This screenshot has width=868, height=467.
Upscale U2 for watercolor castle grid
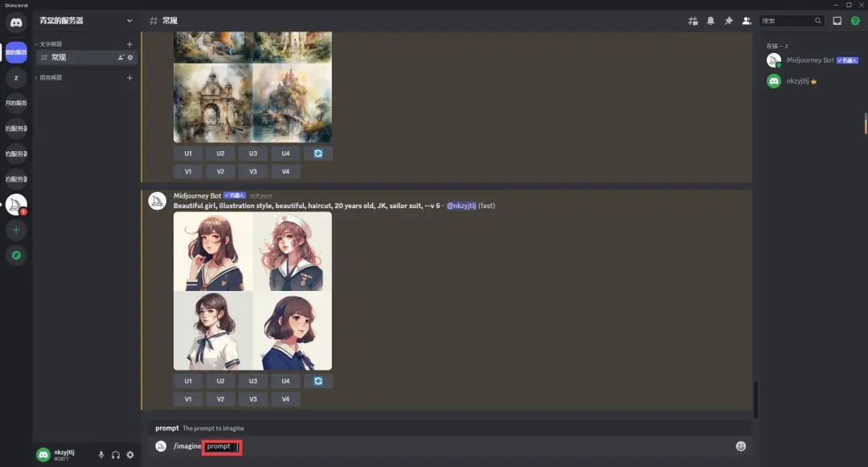[x=220, y=154]
